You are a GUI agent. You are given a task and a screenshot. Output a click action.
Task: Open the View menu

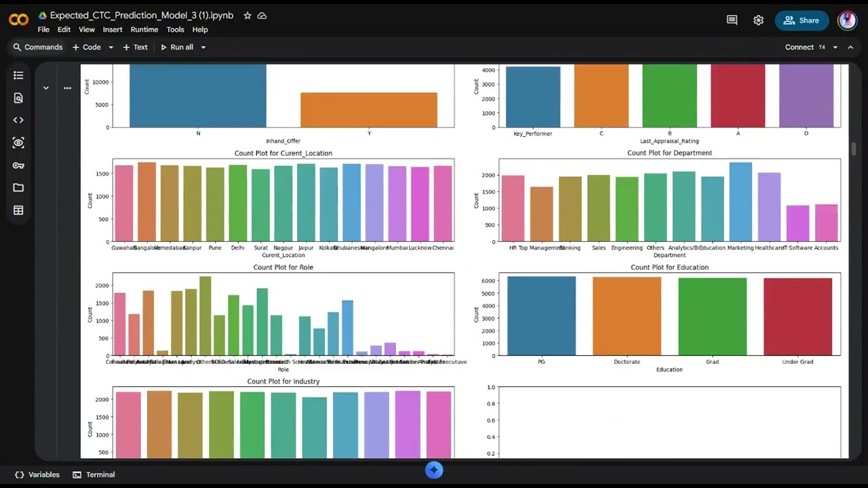click(x=87, y=30)
